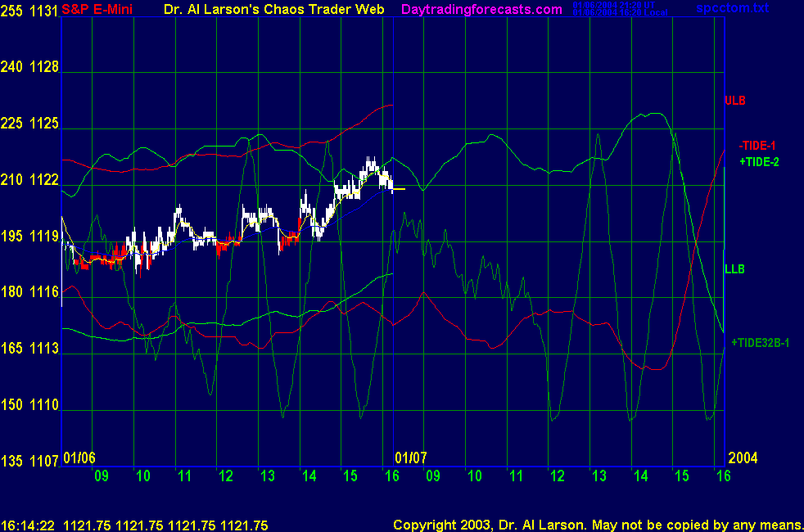Select the '-TIDE-1' legend label
The width and height of the screenshot is (804, 532).
coord(757,146)
